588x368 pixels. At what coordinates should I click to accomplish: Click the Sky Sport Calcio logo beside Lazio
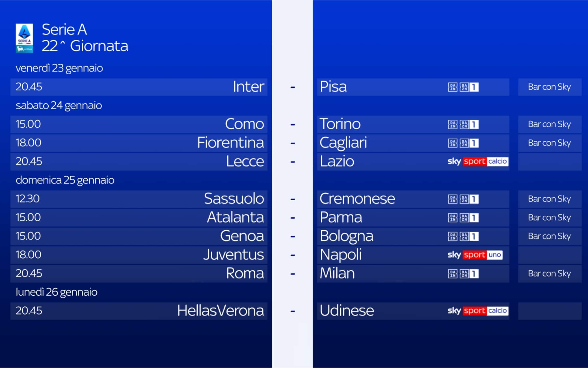pyautogui.click(x=478, y=161)
